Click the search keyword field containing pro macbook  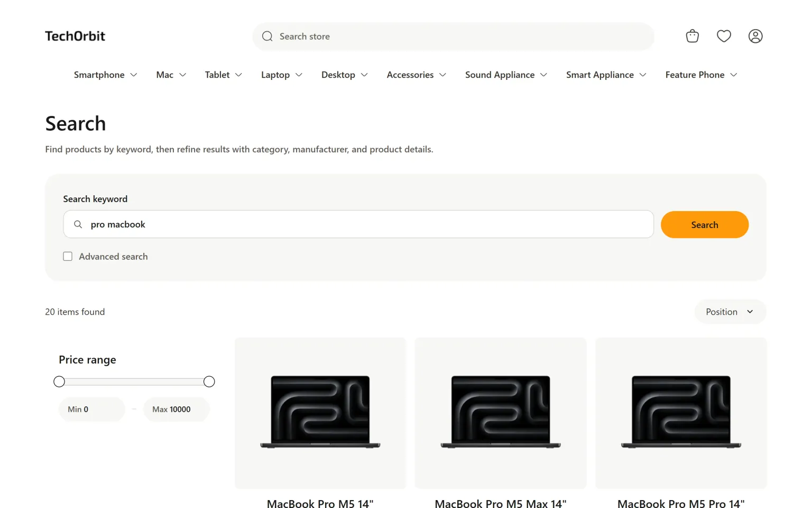[x=358, y=224]
